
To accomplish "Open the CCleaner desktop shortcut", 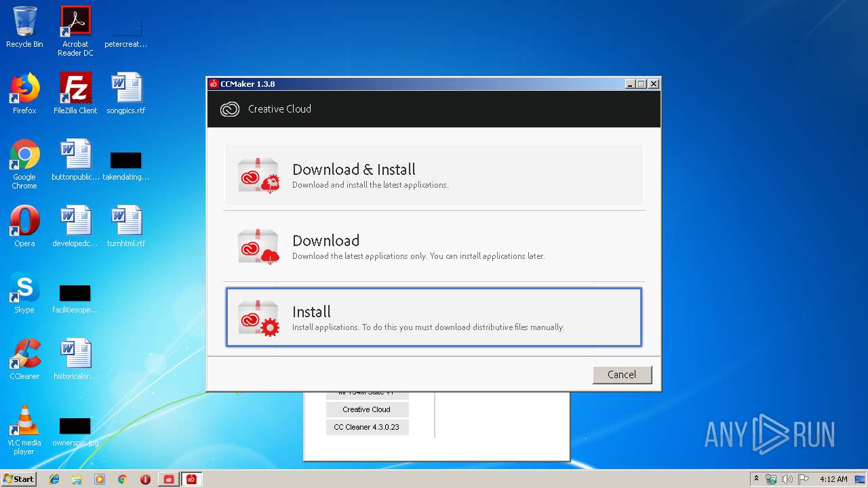I will coord(24,359).
